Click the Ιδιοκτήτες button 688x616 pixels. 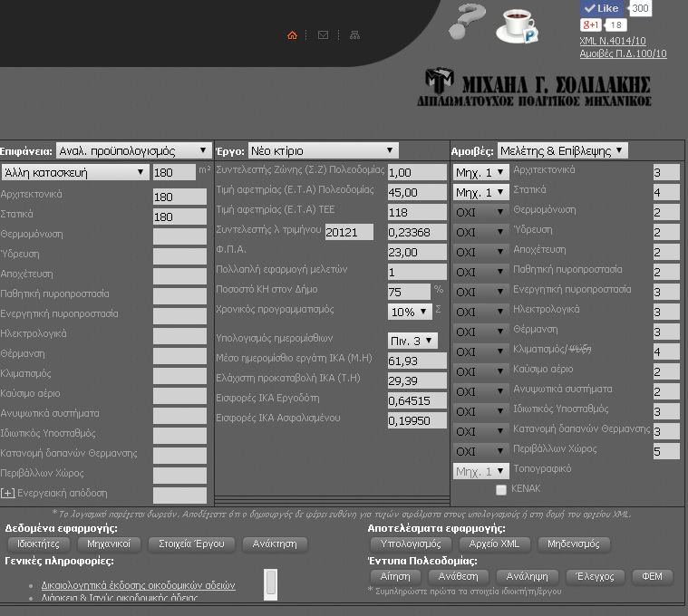[x=38, y=544]
